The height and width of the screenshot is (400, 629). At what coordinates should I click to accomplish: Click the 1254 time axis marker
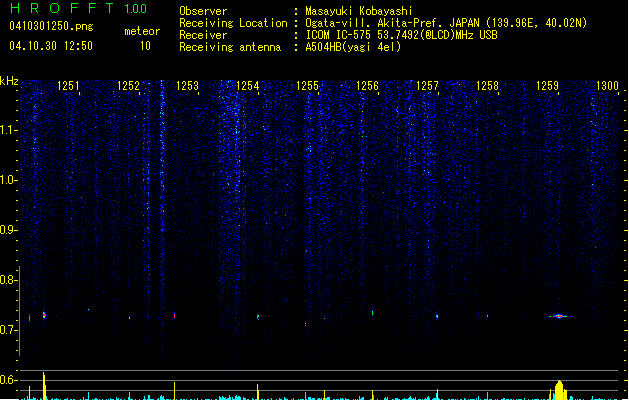tap(248, 86)
